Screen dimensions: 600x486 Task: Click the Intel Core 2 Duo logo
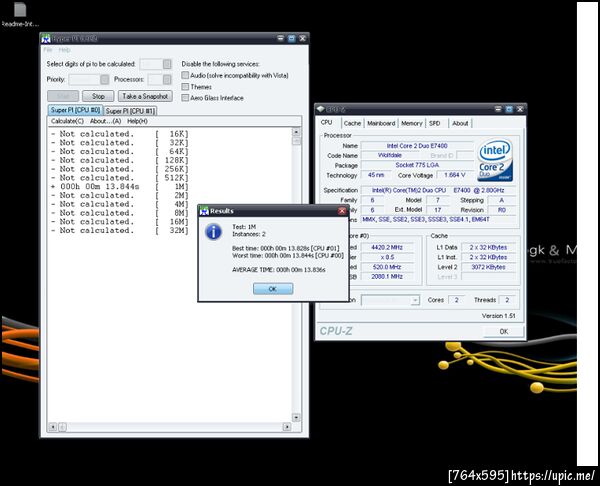click(495, 161)
